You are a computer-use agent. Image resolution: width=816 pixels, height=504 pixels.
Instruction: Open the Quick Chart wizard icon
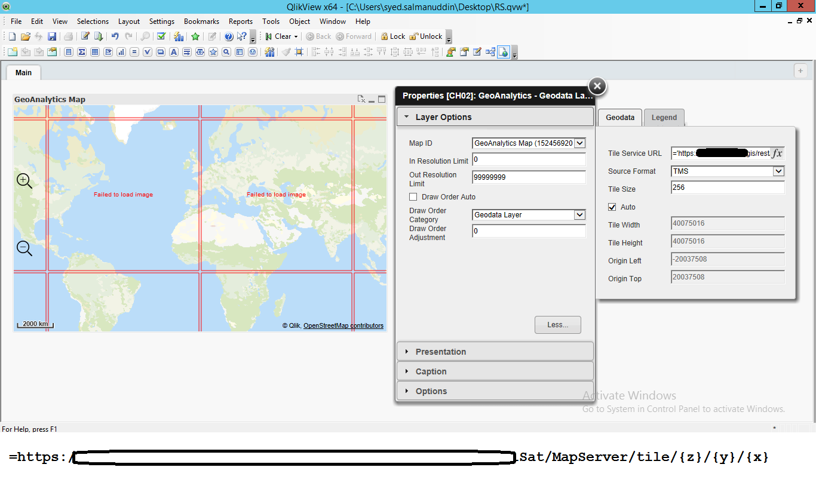coord(178,36)
